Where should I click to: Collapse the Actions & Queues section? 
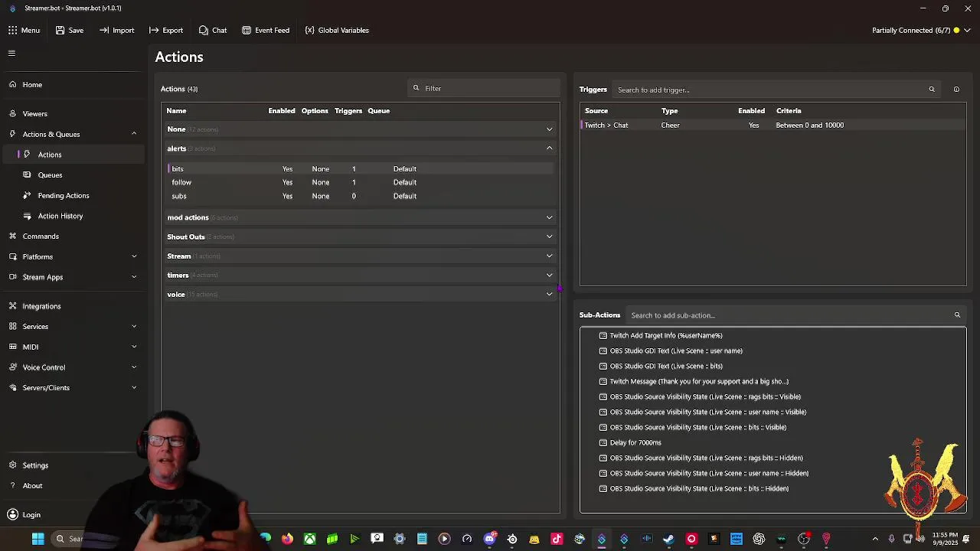[134, 134]
